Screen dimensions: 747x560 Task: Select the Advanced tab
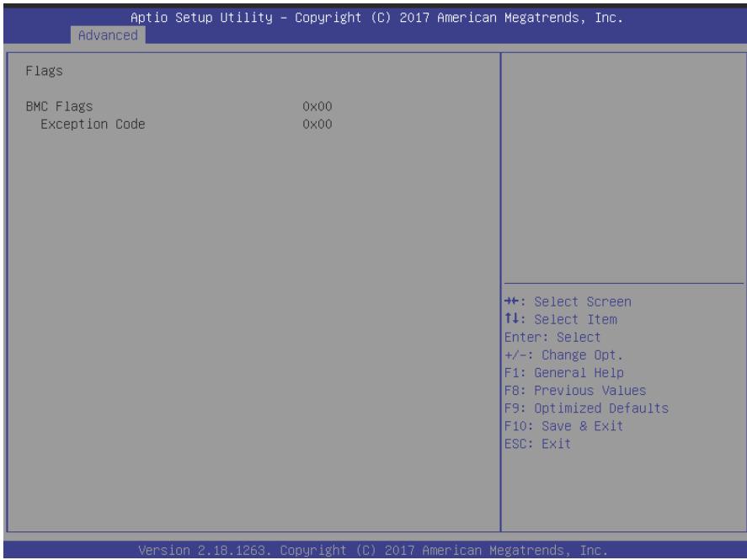pyautogui.click(x=108, y=35)
